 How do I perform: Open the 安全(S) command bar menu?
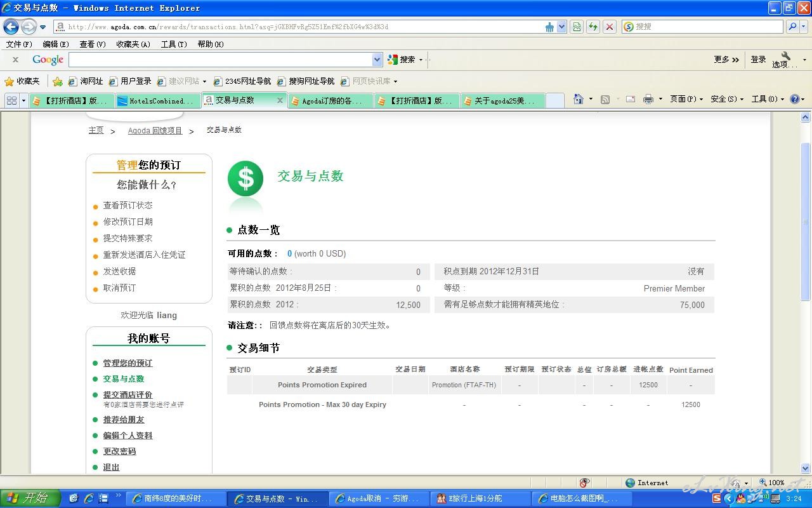point(727,99)
